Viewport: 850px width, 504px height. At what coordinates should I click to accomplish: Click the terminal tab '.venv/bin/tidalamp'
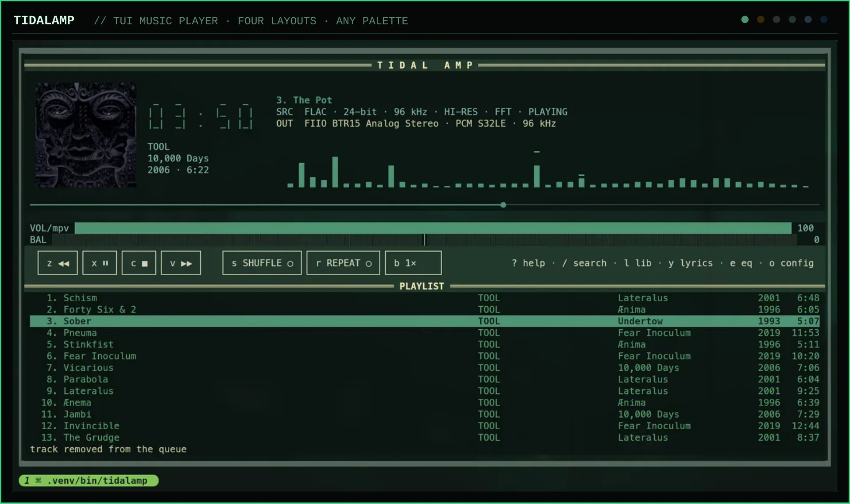(89, 481)
